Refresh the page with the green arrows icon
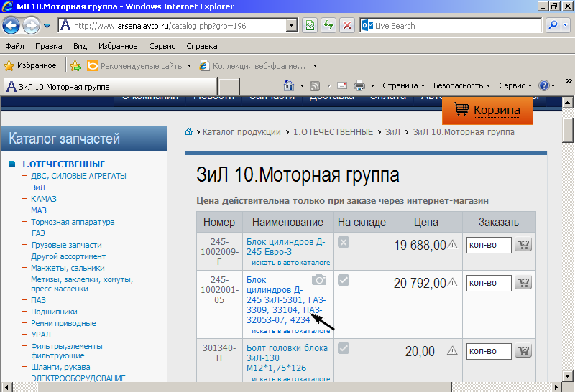 click(328, 26)
